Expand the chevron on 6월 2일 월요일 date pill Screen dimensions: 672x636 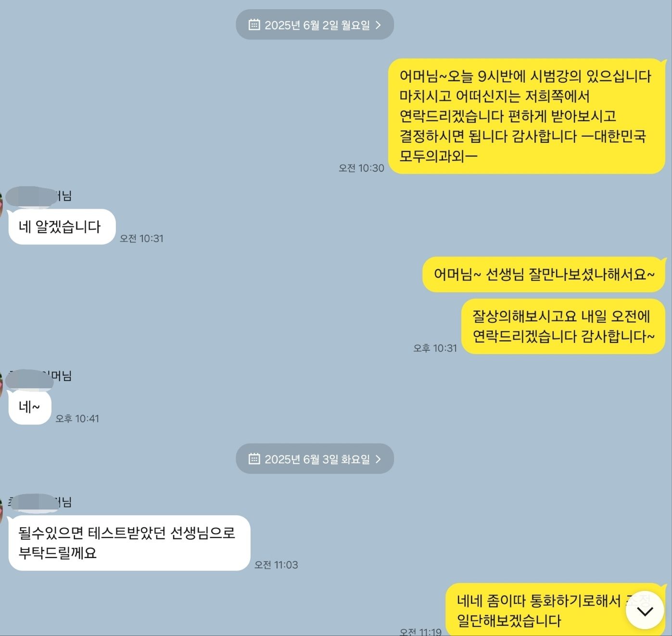(378, 25)
